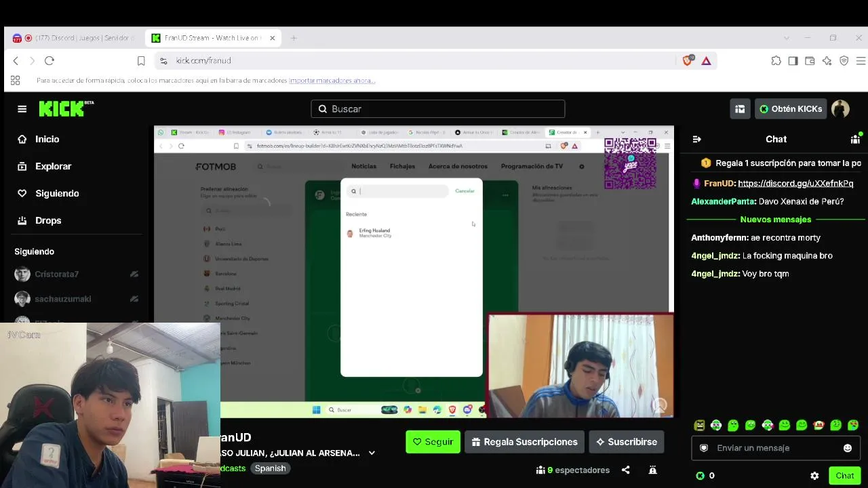Focus the Enviar un mensaje chat input

[x=776, y=448]
